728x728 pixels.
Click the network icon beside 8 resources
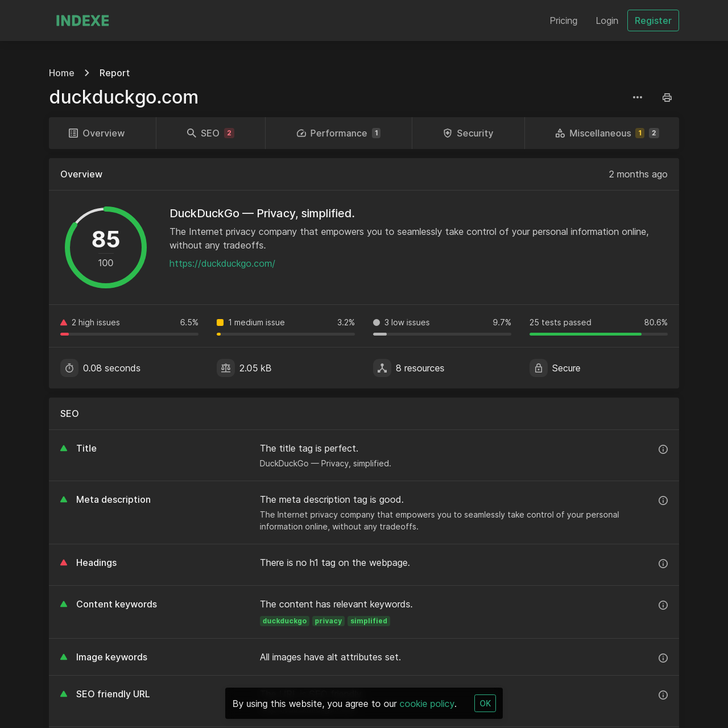pyautogui.click(x=382, y=368)
